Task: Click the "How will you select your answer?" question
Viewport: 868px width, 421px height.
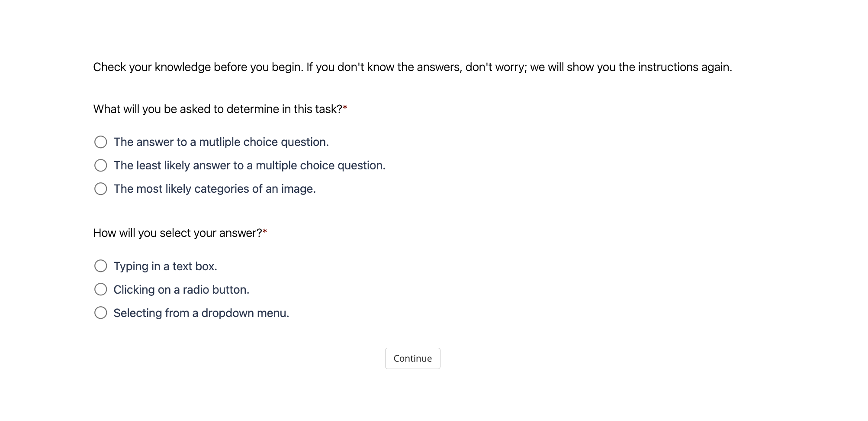Action: point(177,233)
